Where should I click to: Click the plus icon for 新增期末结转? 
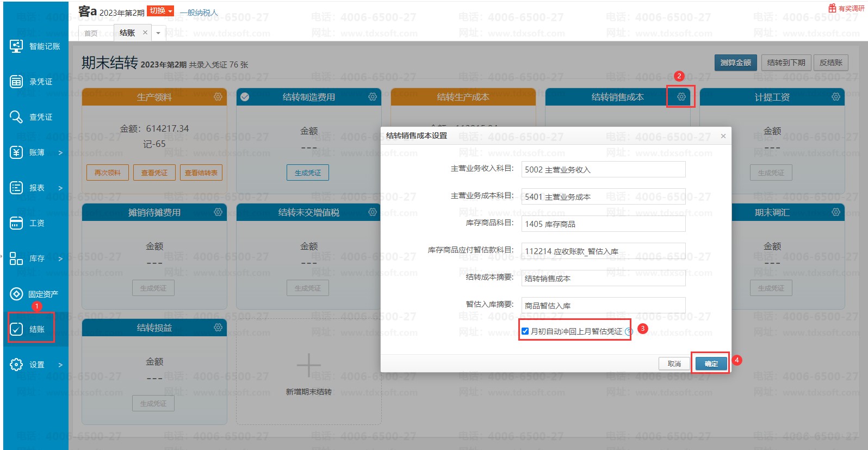(x=308, y=365)
